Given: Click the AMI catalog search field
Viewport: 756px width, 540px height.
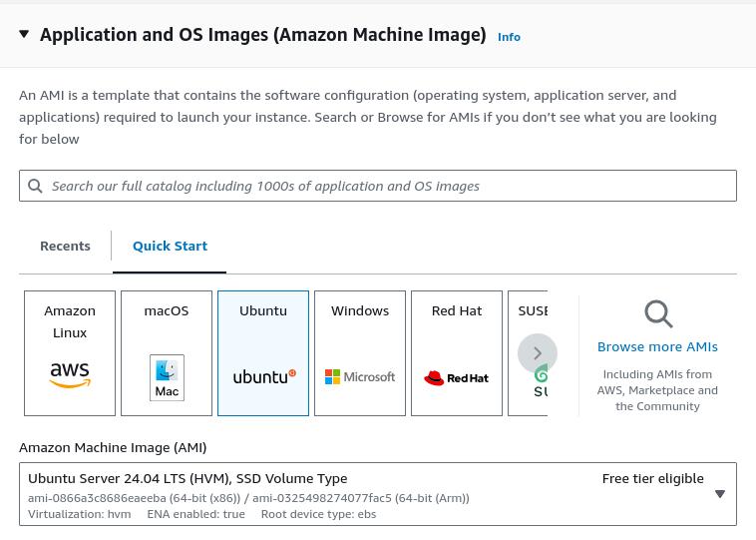Looking at the screenshot, I should click(x=378, y=186).
